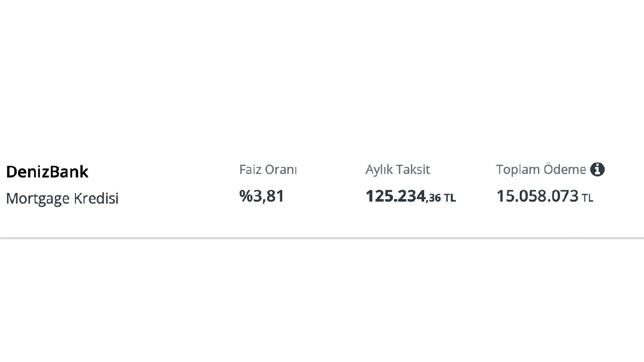The image size is (644, 362).
Task: Select the DenizBank bank name
Action: point(47,172)
